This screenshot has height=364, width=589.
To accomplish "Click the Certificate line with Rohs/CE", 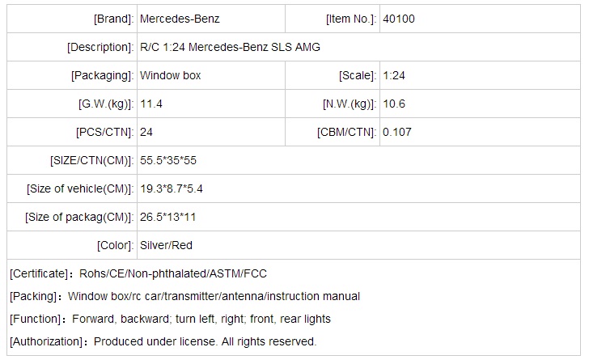I will [138, 273].
